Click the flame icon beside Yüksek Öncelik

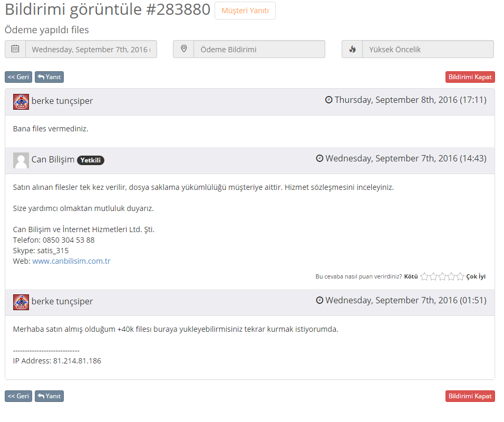tap(352, 49)
